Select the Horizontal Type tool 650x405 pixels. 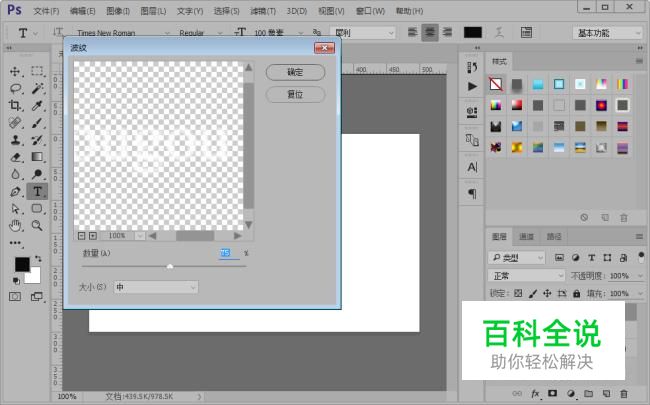(x=37, y=192)
